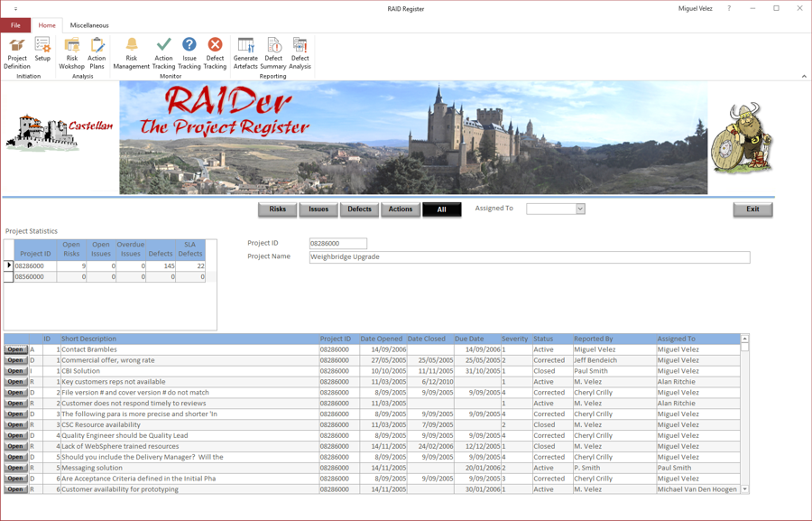The image size is (812, 521).
Task: Click the Project Name field
Action: coord(530,257)
